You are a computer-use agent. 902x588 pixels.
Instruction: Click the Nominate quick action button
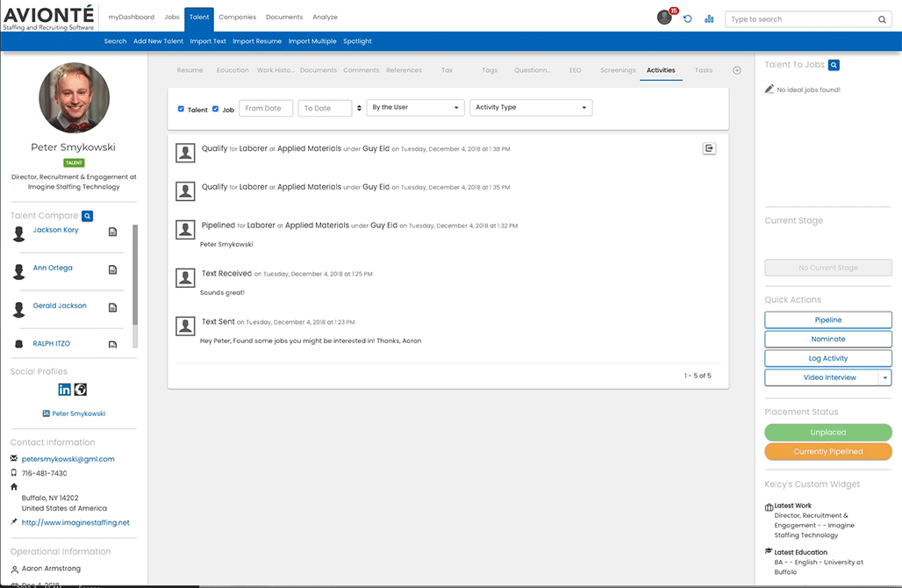click(828, 339)
